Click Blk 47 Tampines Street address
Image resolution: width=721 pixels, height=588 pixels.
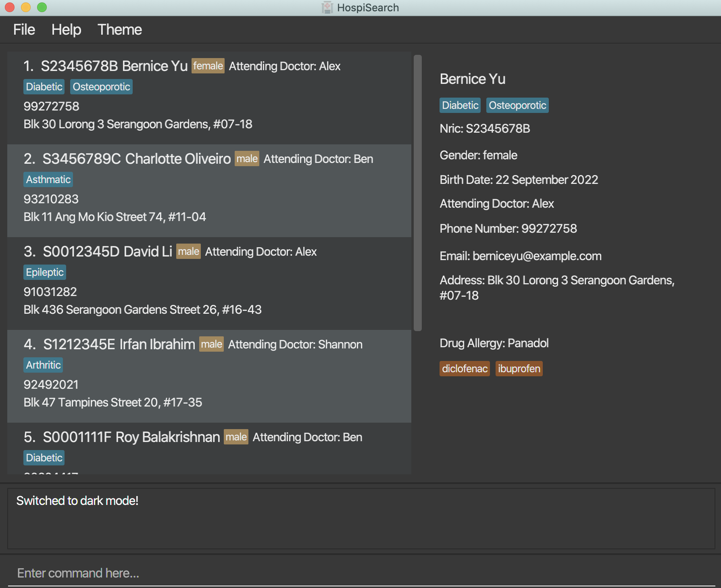pyautogui.click(x=113, y=402)
